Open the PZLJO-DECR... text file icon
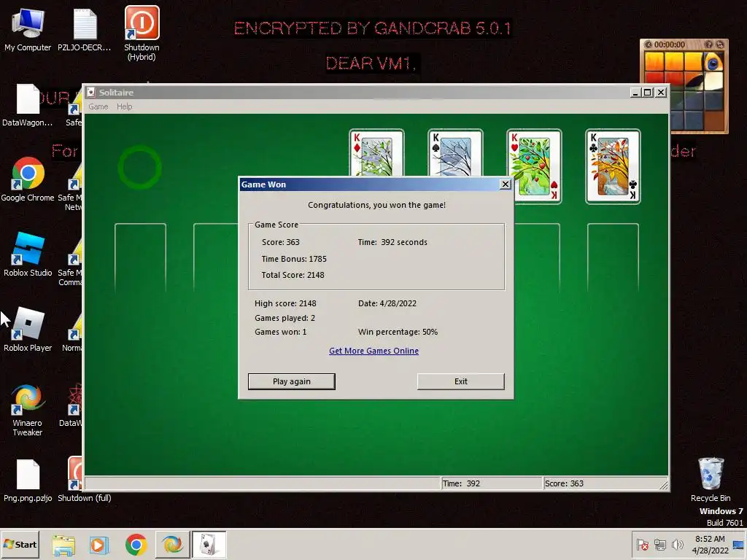 85,28
